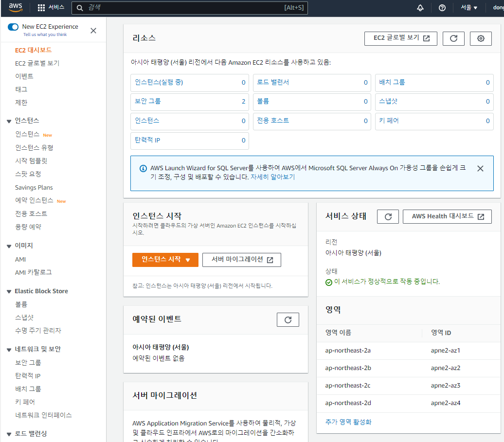The image size is (504, 442).
Task: Open 로드 밸런서 resource link
Action: pos(273,82)
